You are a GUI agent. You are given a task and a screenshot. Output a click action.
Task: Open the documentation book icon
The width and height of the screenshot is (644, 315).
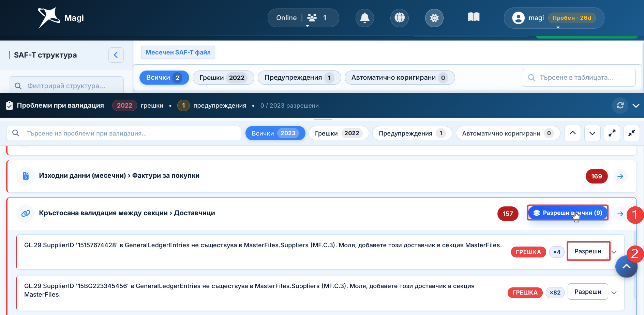coord(474,17)
